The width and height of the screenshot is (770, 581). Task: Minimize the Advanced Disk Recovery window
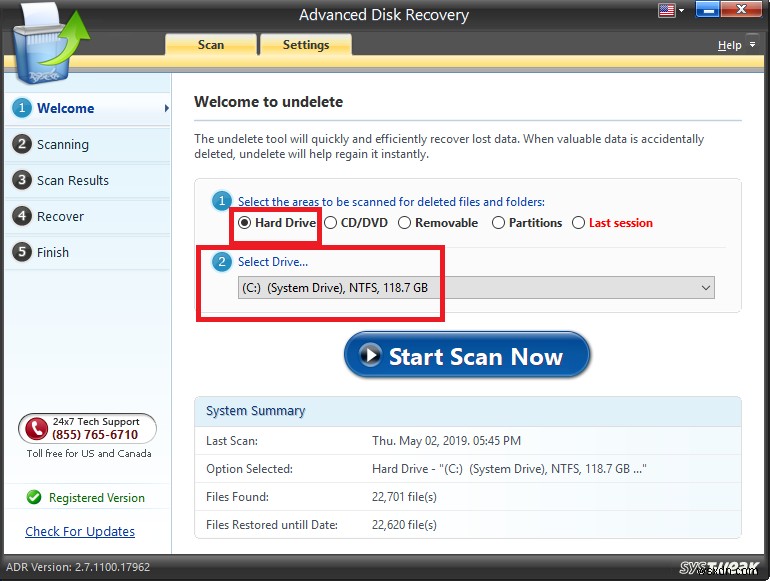[707, 9]
